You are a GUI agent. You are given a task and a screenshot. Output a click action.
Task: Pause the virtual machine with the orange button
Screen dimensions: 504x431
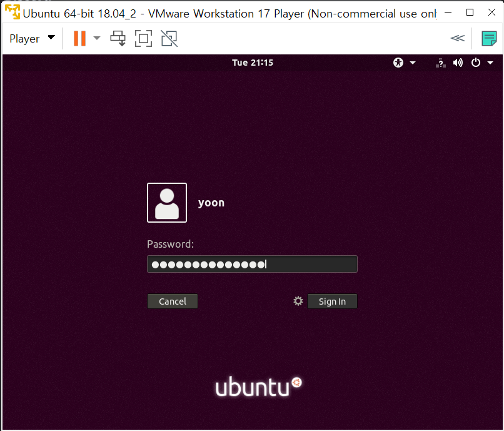point(79,39)
